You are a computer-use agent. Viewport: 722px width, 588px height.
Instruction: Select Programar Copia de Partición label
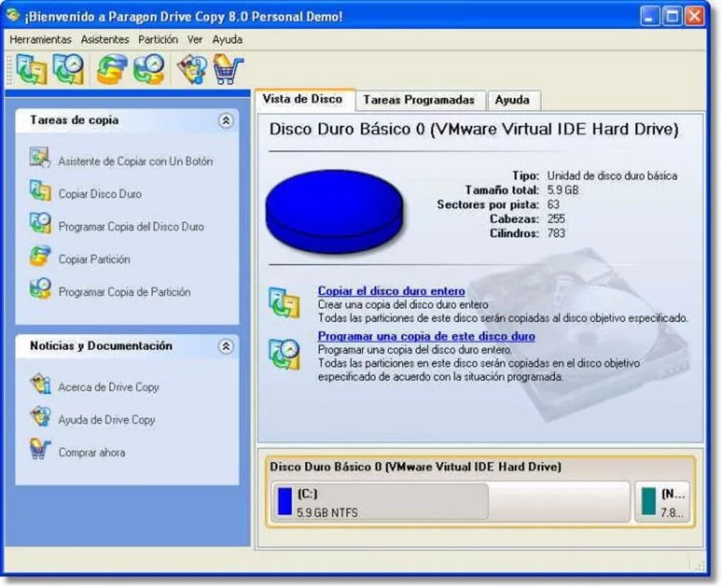pos(125,292)
